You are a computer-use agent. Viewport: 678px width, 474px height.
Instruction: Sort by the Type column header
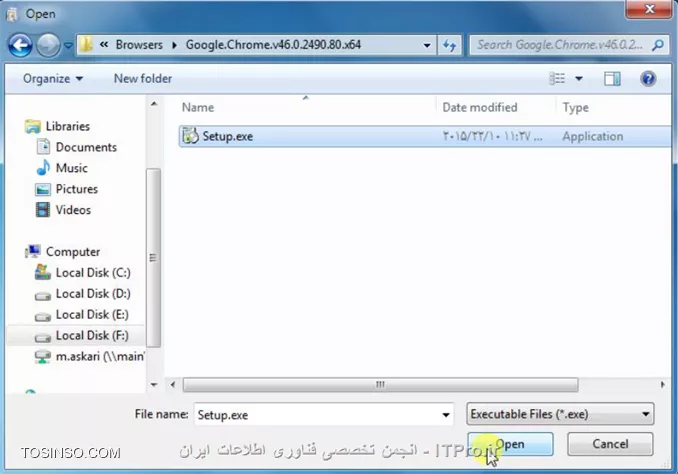[576, 107]
